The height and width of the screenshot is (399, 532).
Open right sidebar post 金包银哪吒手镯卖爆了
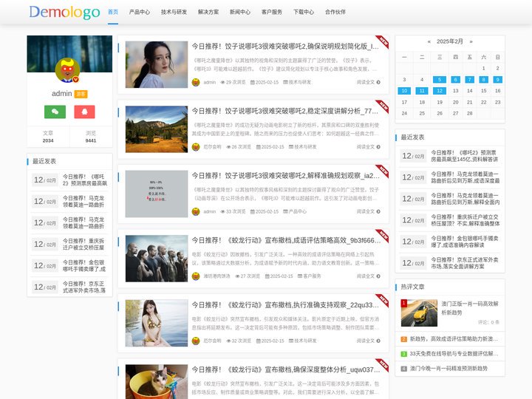tap(465, 242)
